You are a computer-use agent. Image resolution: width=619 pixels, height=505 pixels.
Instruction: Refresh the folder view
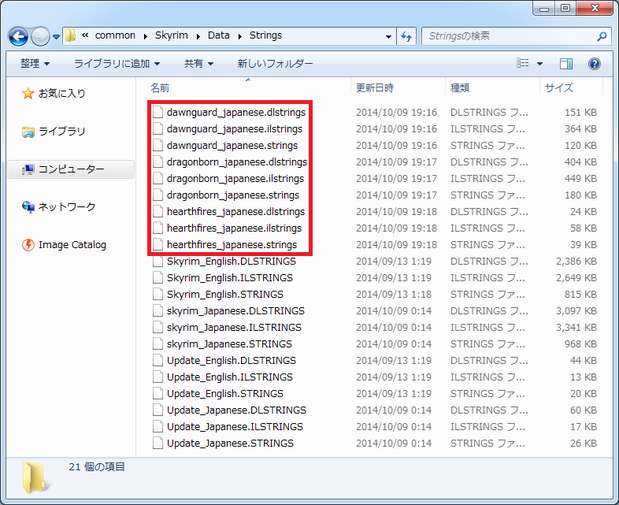pyautogui.click(x=406, y=37)
